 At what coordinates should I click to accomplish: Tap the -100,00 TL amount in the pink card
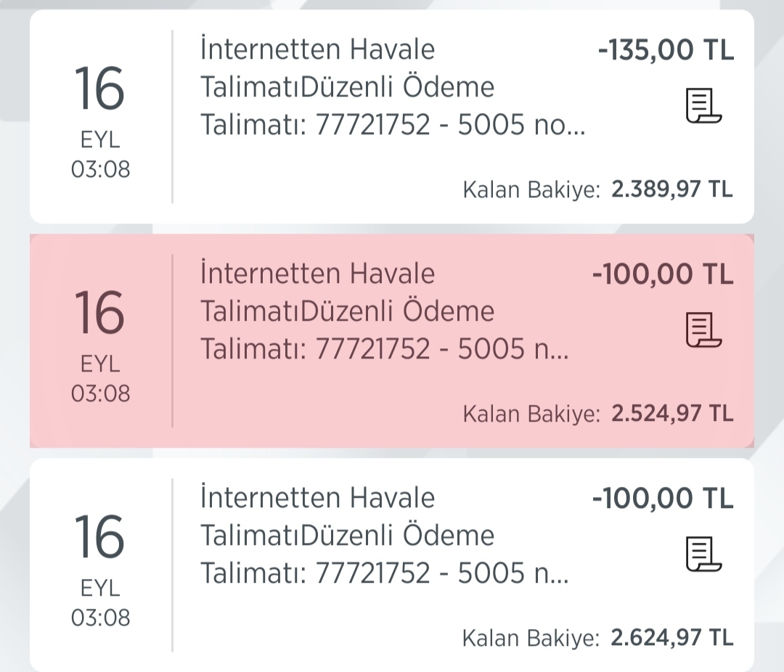point(663,274)
